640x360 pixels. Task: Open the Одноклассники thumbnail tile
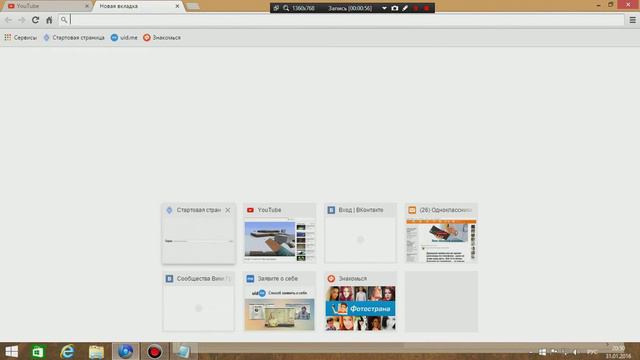click(x=441, y=233)
